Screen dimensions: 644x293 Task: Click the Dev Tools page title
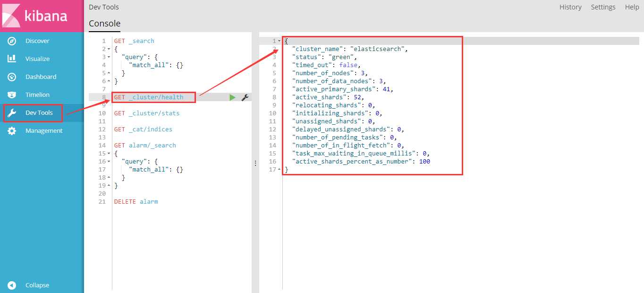pyautogui.click(x=104, y=7)
